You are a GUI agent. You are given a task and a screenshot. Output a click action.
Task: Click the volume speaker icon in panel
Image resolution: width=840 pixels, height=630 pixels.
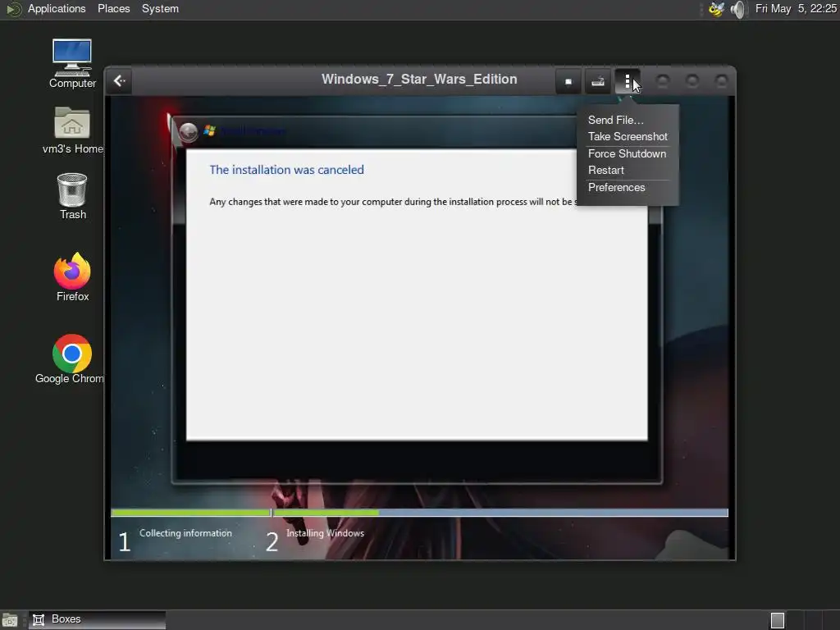click(737, 9)
